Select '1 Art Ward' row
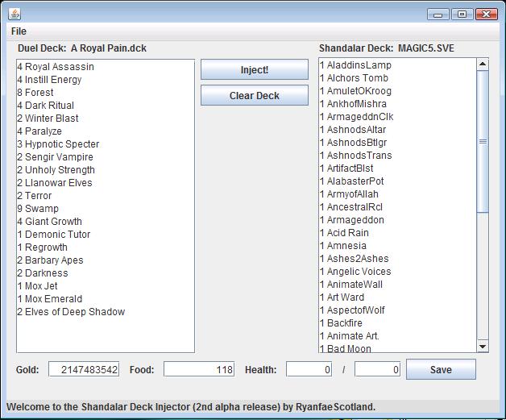The image size is (506, 420). [x=397, y=297]
